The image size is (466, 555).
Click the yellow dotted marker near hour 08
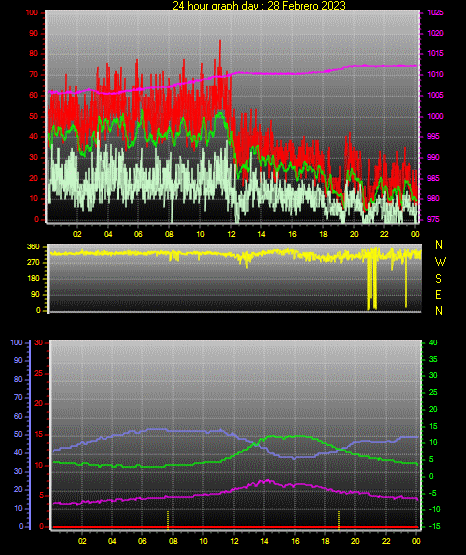[x=168, y=520]
